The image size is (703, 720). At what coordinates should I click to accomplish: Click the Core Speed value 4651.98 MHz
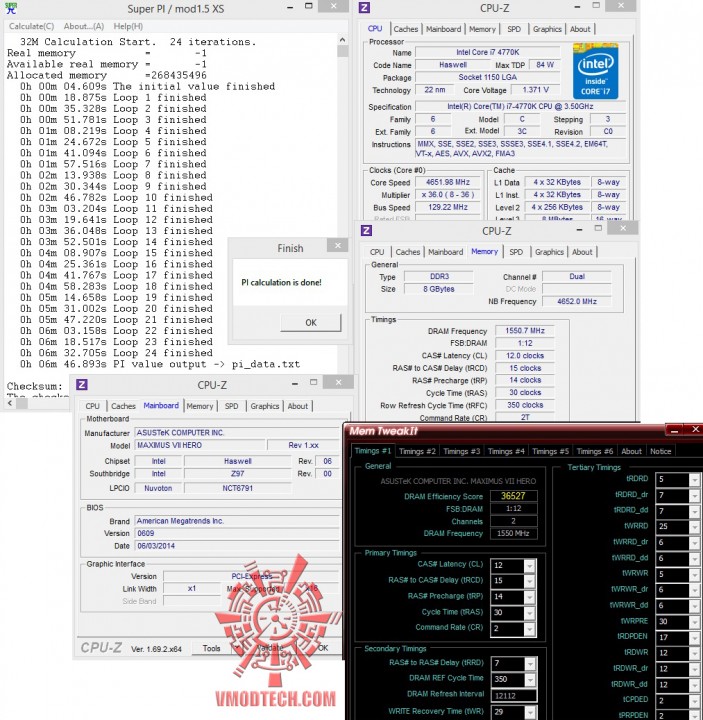(448, 182)
